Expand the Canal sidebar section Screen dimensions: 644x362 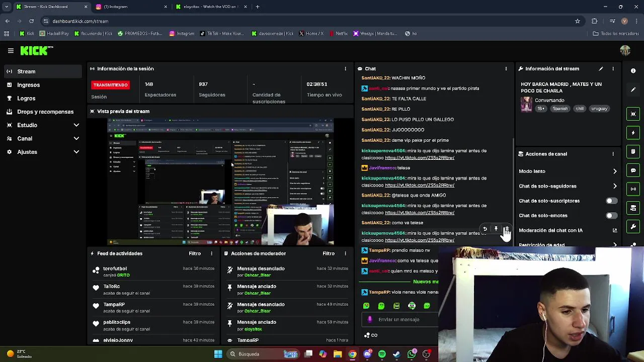pos(76,138)
